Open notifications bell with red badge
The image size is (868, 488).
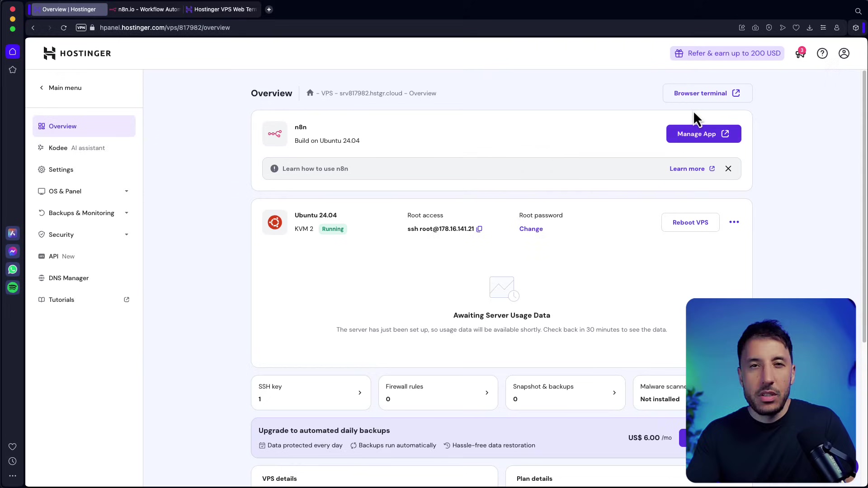(x=800, y=53)
